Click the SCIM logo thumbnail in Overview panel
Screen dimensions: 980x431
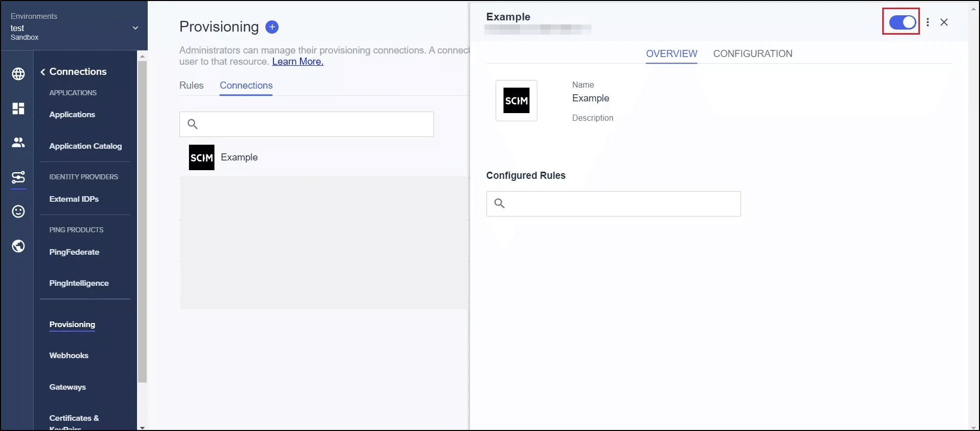[x=516, y=100]
